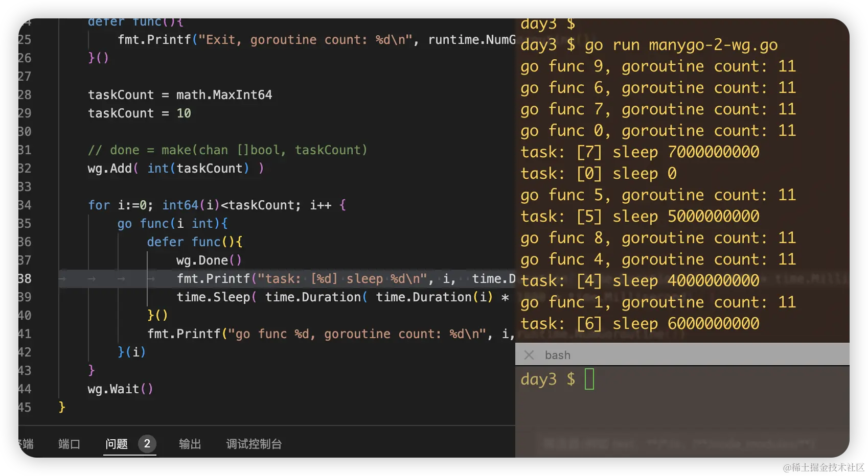868x476 pixels.
Task: Click terminal line "task: [0] sleep 0"
Action: pos(599,174)
